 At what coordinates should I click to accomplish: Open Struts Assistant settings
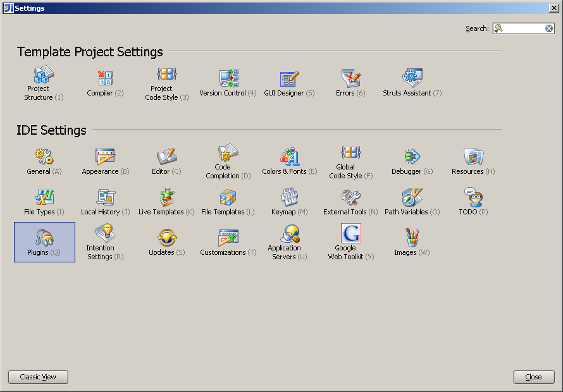pos(412,83)
